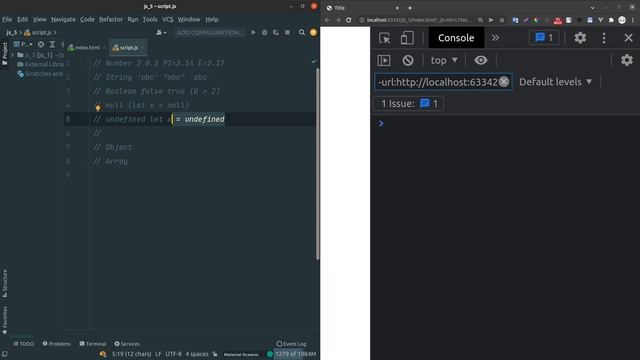Open the Add Configuration dropdown
Screen dimensions: 640x360
pyautogui.click(x=209, y=33)
